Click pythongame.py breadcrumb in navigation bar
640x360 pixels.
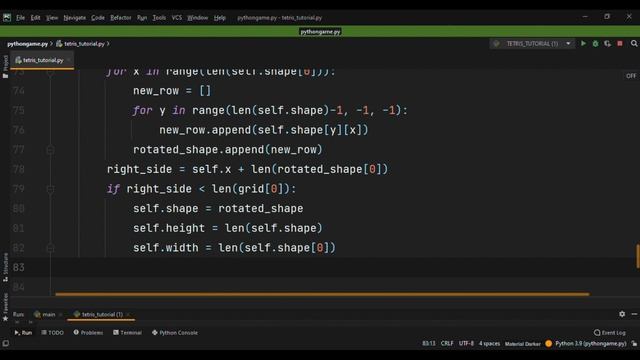point(27,44)
